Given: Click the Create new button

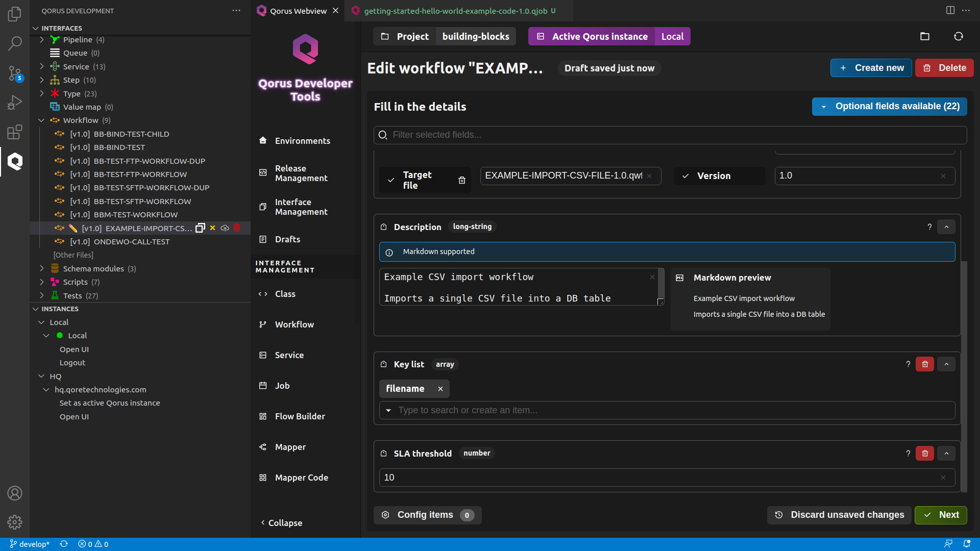Looking at the screenshot, I should pos(871,68).
